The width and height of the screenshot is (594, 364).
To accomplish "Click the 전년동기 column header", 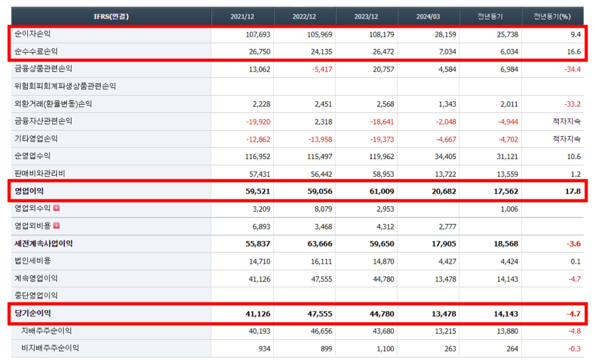I will pos(490,16).
